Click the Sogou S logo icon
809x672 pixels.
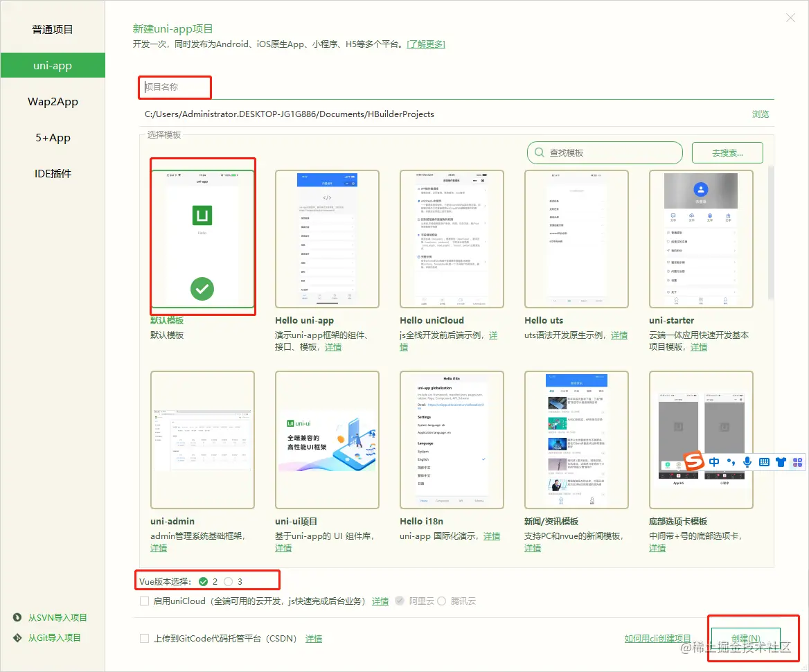tap(694, 461)
